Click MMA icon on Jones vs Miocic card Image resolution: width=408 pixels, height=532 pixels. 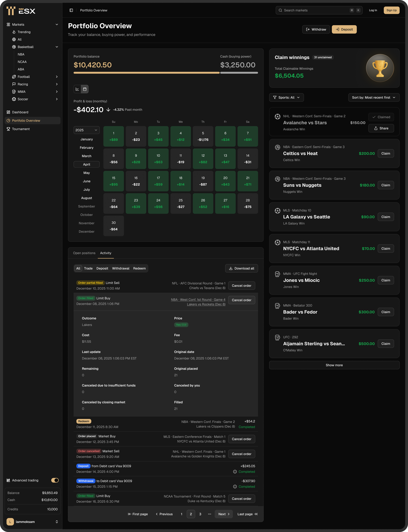(x=277, y=274)
